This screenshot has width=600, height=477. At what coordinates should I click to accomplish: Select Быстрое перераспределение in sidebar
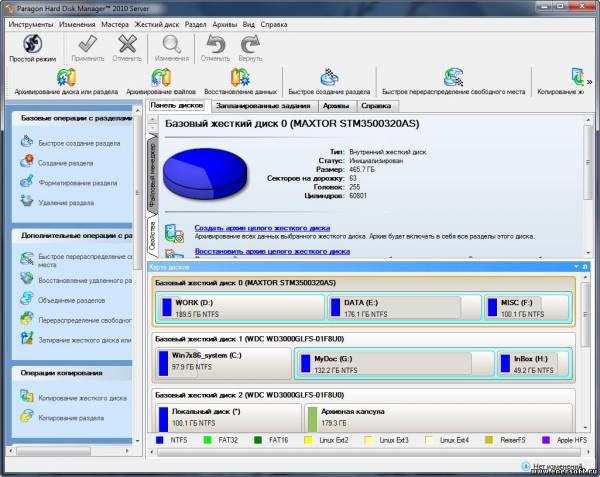tap(76, 260)
